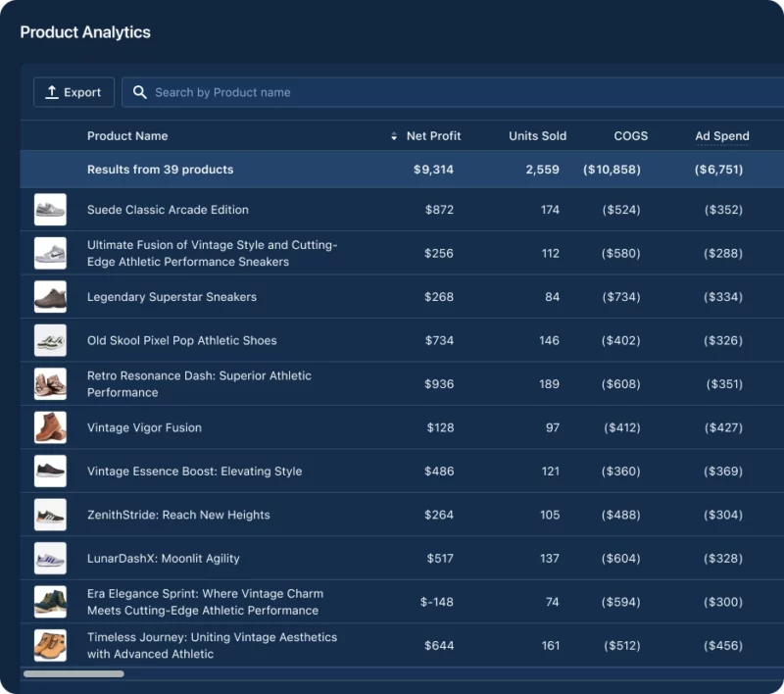Select Vintage Essence Boost shoe thumbnail
The height and width of the screenshot is (694, 784).
(x=50, y=471)
